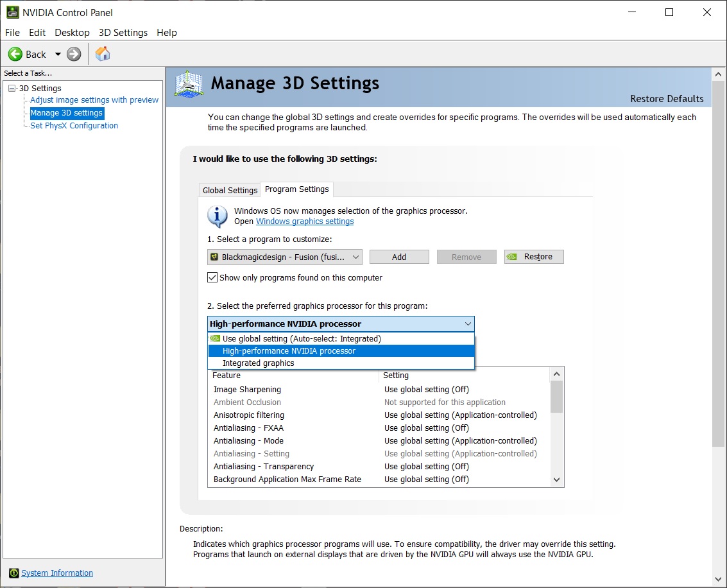Click Antialiasing - Setting feature row
Screen dimensions: 727x588
click(x=379, y=454)
